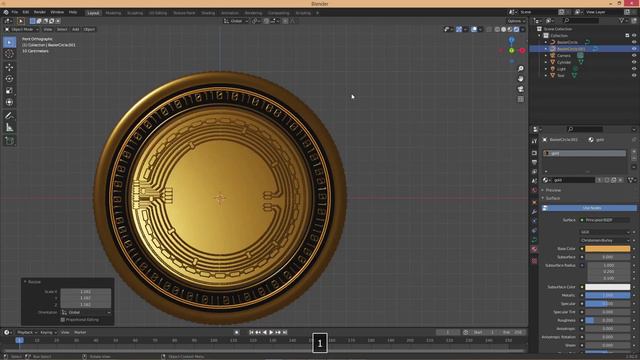Select the Select Box tool in the left toolbar
The width and height of the screenshot is (640, 360).
click(9, 42)
